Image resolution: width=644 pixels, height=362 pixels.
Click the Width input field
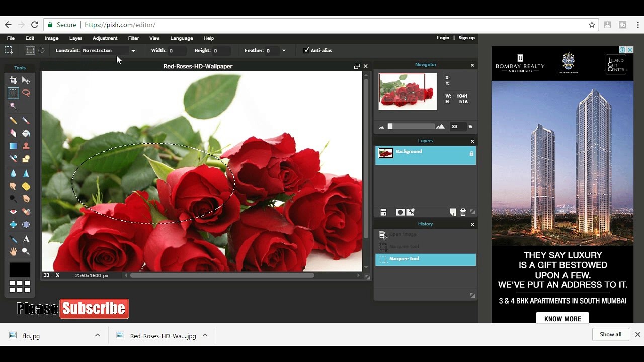click(177, 50)
